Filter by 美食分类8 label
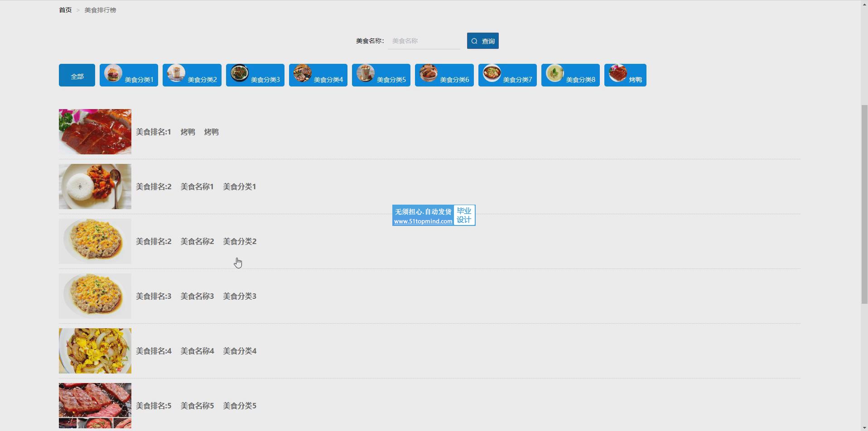868x431 pixels. (x=581, y=80)
